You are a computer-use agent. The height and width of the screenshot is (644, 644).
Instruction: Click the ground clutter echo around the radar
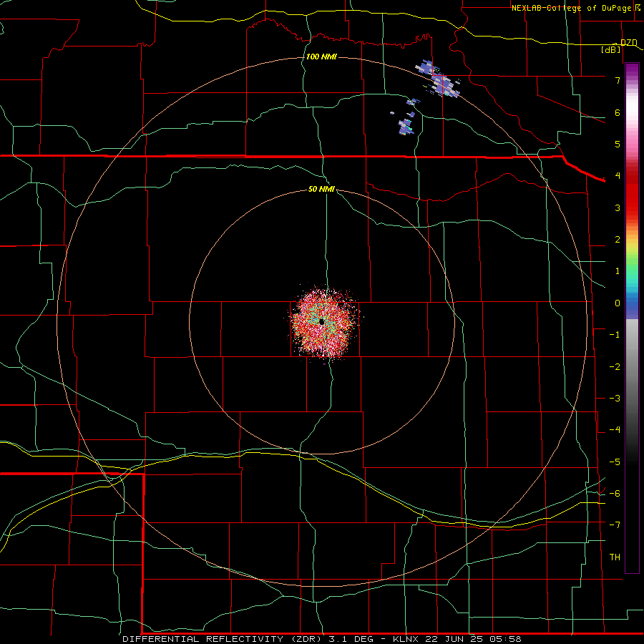[x=323, y=323]
